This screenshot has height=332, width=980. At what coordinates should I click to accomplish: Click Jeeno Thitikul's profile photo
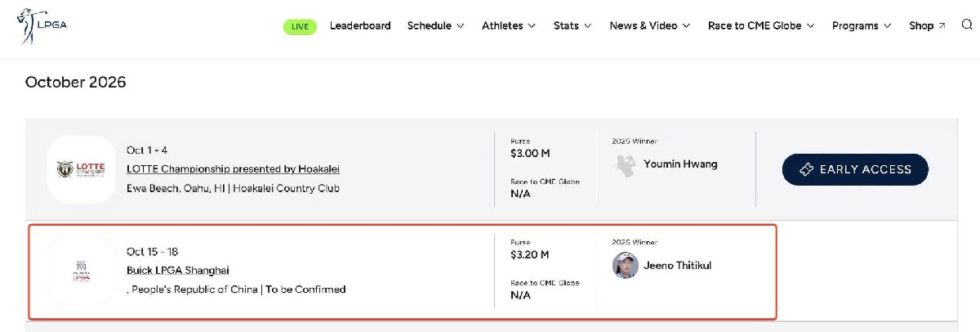coord(625,265)
